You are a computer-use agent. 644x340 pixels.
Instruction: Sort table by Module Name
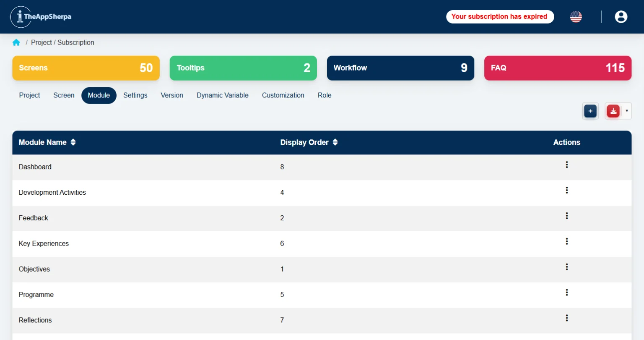(73, 142)
